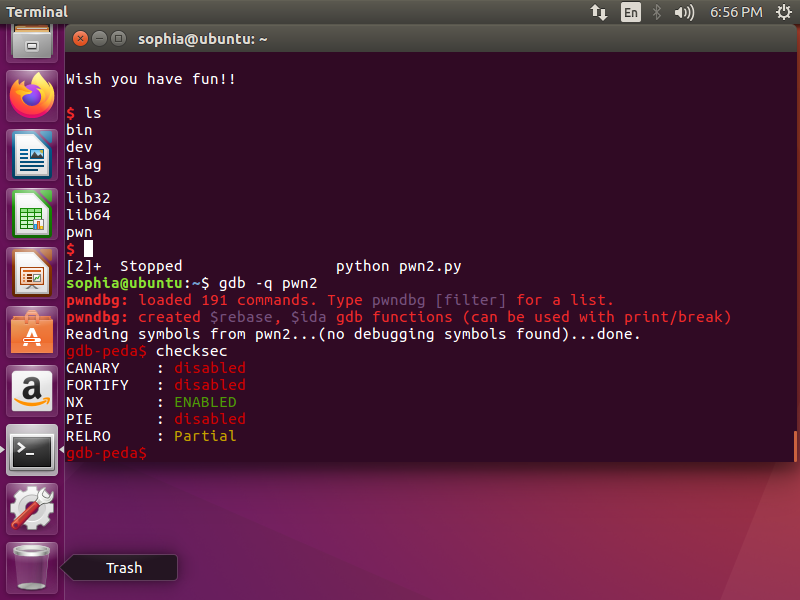
Task: Open the system power gear menu
Action: click(782, 12)
